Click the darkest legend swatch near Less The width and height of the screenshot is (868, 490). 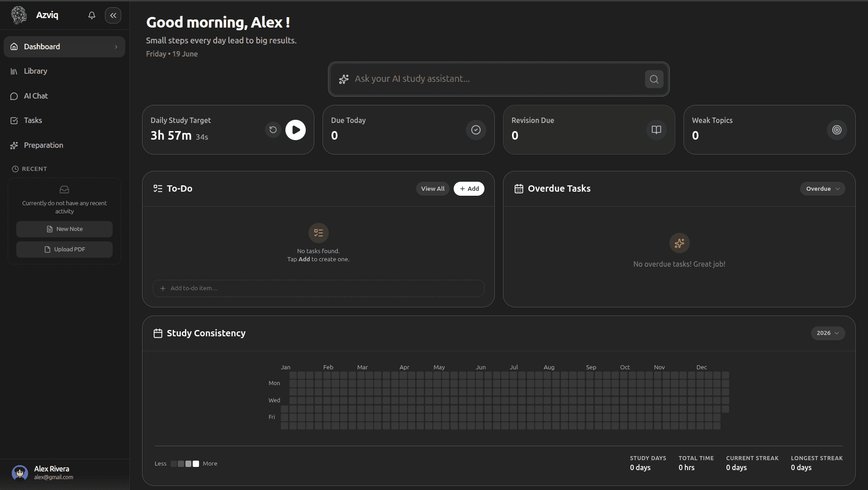174,464
